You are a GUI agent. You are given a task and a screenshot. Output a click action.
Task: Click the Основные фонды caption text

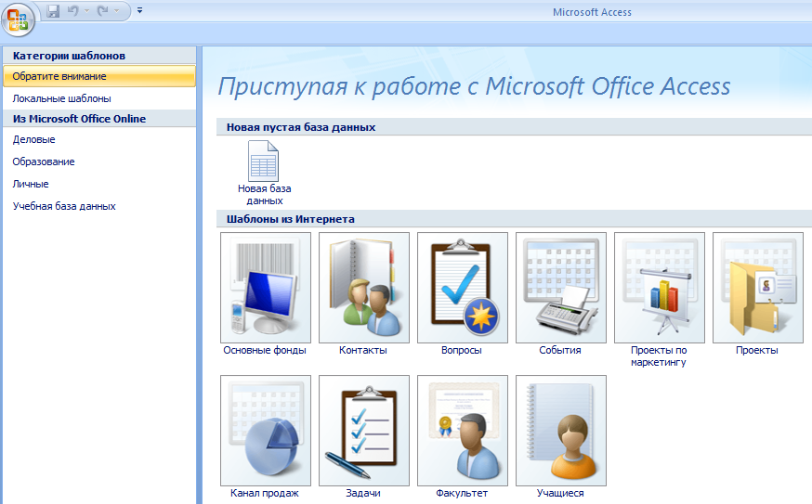pyautogui.click(x=265, y=350)
